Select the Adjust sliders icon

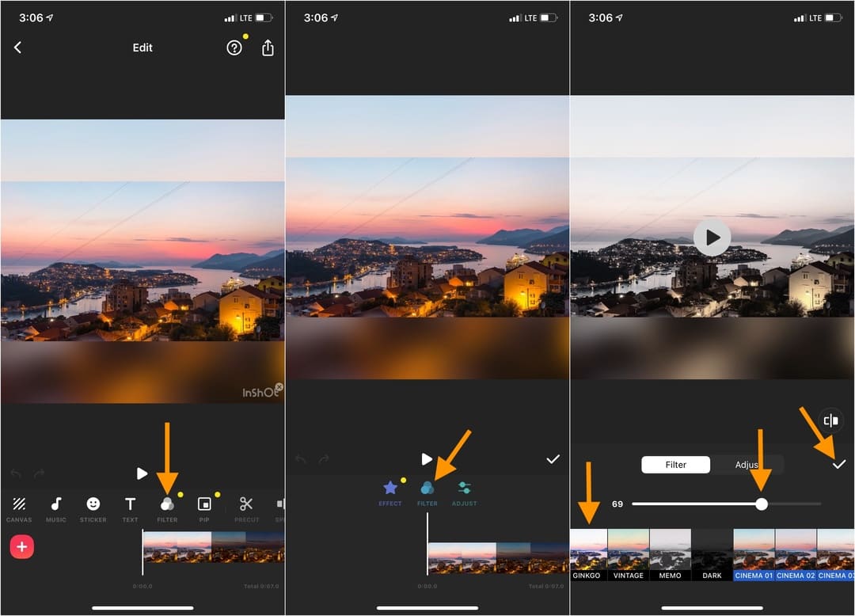coord(464,492)
